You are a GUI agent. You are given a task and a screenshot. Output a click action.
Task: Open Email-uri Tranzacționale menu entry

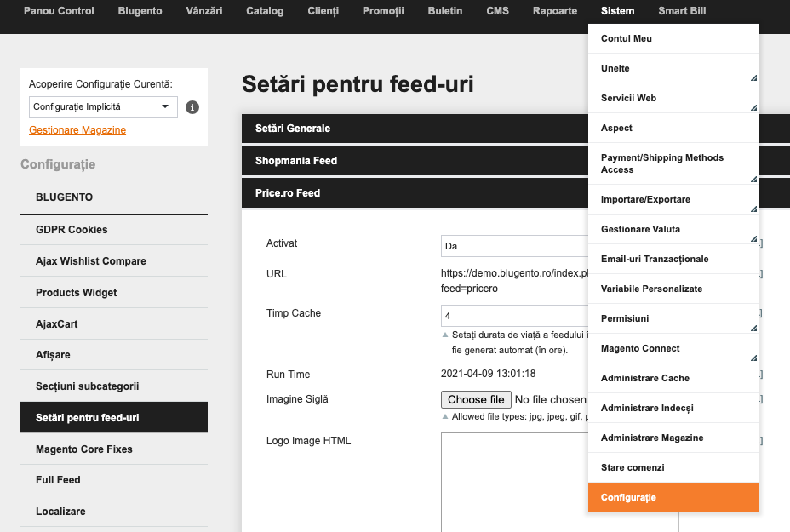[x=673, y=259]
